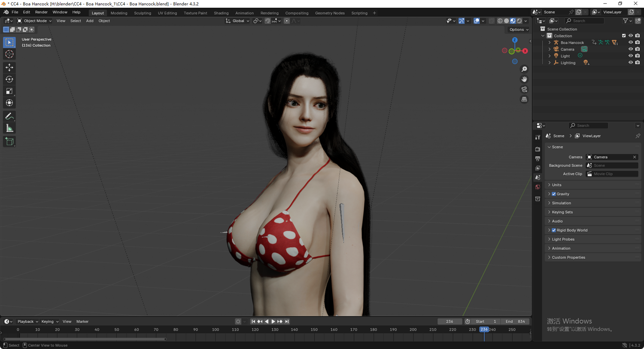
Task: Open the Playback menu in timeline
Action: (x=27, y=322)
